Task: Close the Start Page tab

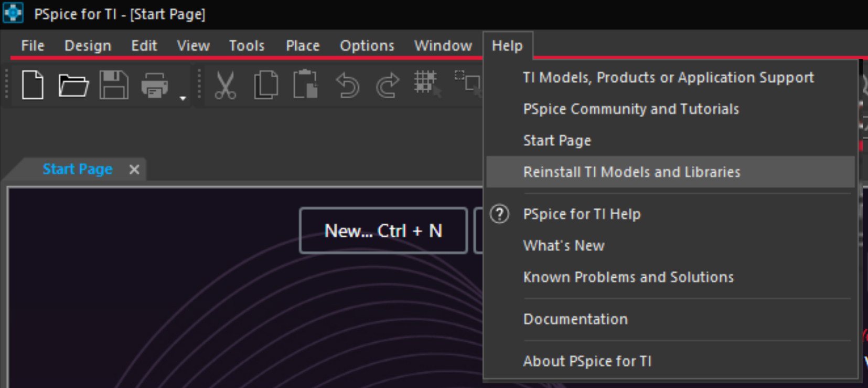Action: [x=134, y=169]
